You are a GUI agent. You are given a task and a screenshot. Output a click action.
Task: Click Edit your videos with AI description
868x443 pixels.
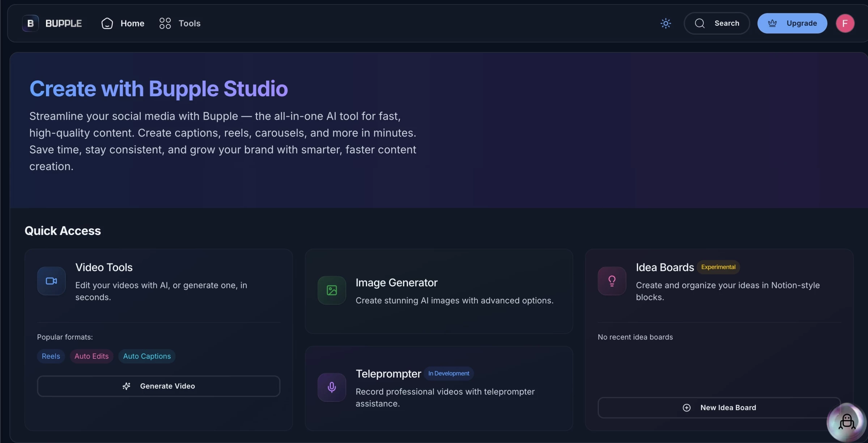tap(161, 291)
